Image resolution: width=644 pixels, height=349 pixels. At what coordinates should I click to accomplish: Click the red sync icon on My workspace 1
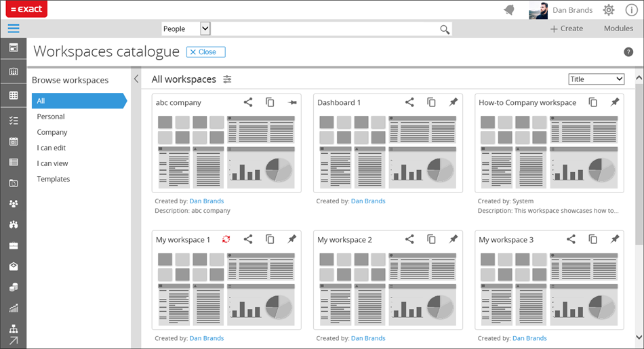tap(226, 239)
